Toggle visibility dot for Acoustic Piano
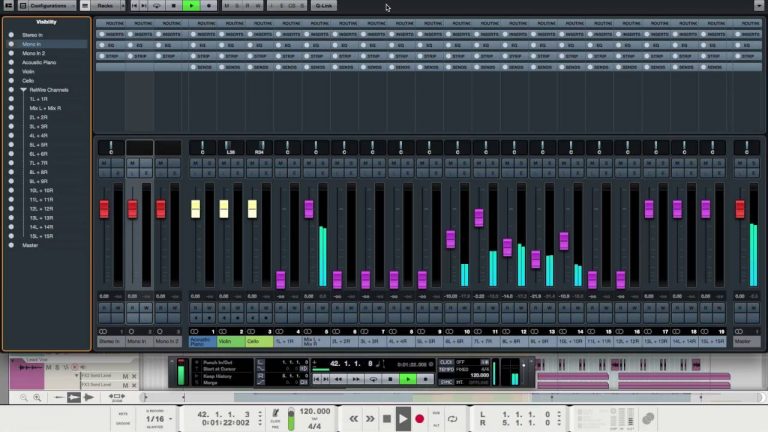The height and width of the screenshot is (432, 768). click(11, 62)
